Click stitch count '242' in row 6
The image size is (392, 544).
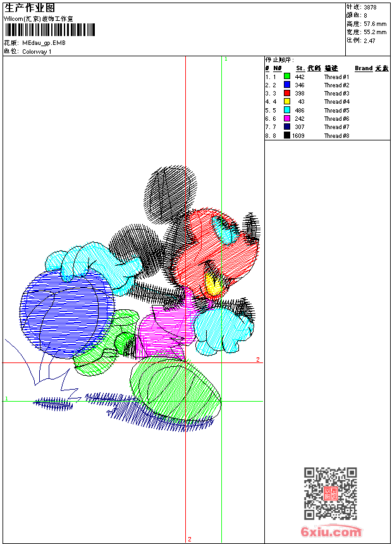[300, 119]
